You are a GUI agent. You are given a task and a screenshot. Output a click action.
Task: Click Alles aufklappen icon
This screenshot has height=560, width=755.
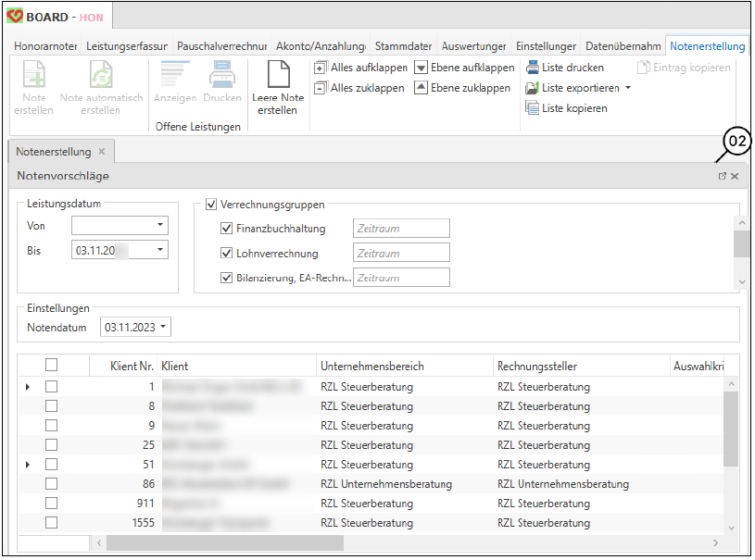321,68
